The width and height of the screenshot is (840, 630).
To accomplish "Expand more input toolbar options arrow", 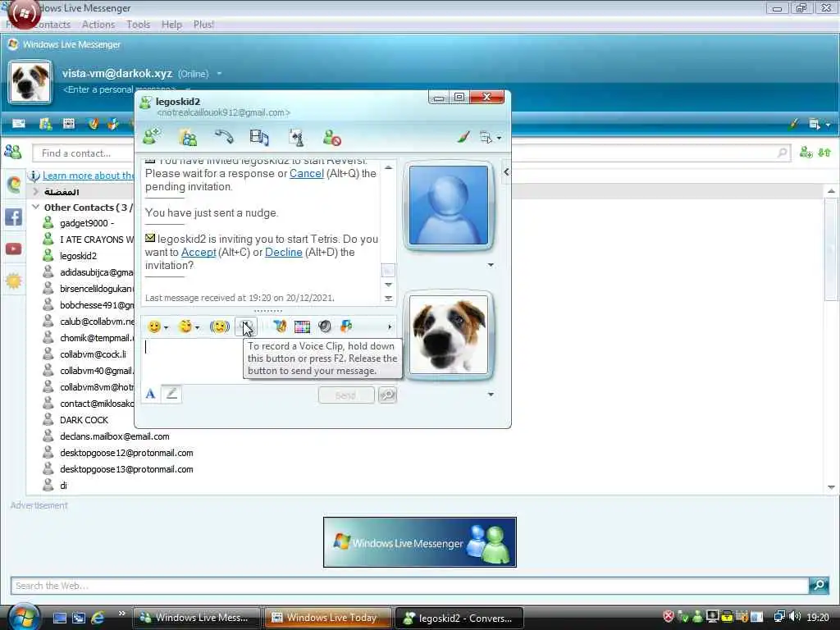I will [390, 326].
